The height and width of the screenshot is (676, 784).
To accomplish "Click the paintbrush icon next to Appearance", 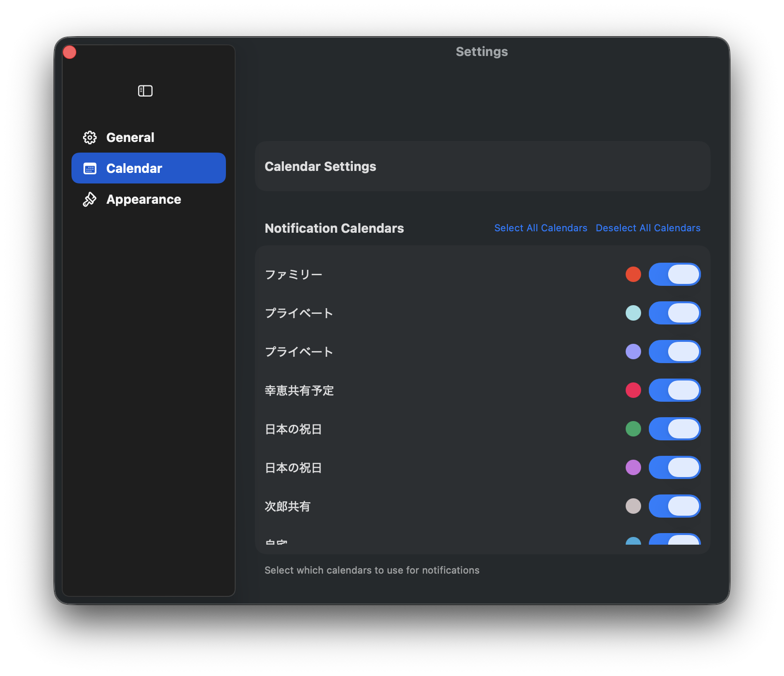I will click(x=89, y=199).
